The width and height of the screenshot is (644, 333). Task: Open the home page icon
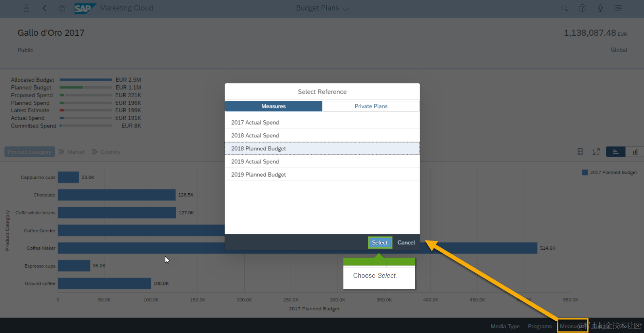pyautogui.click(x=62, y=8)
